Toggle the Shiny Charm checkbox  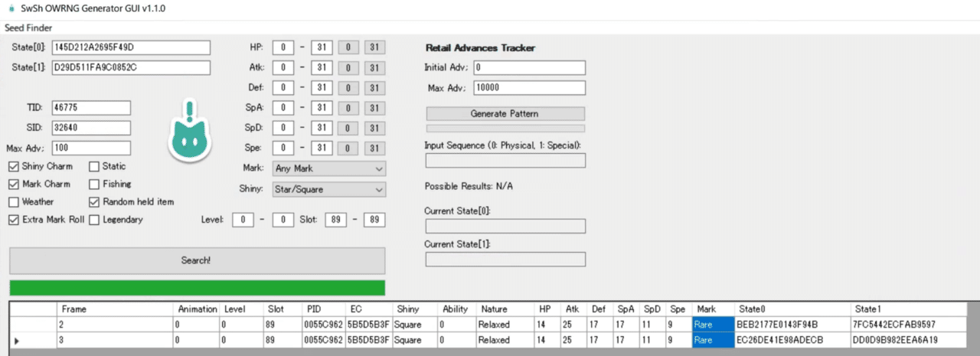click(x=14, y=166)
